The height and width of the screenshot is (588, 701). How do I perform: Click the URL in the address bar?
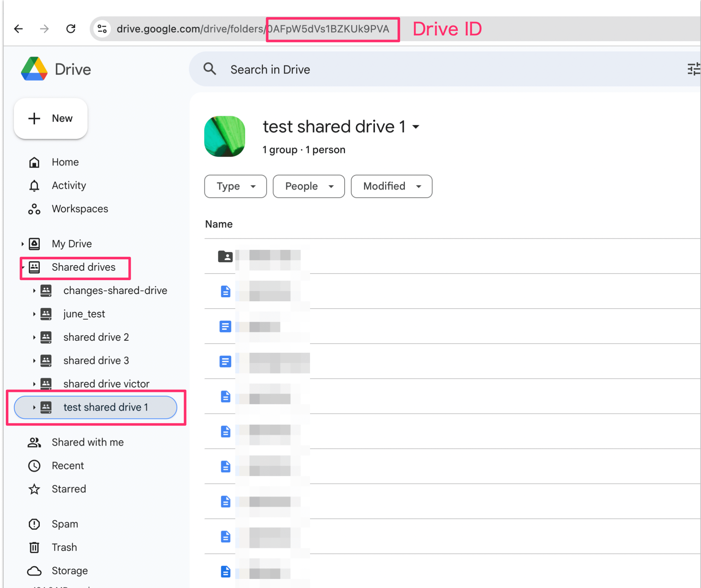pyautogui.click(x=253, y=29)
